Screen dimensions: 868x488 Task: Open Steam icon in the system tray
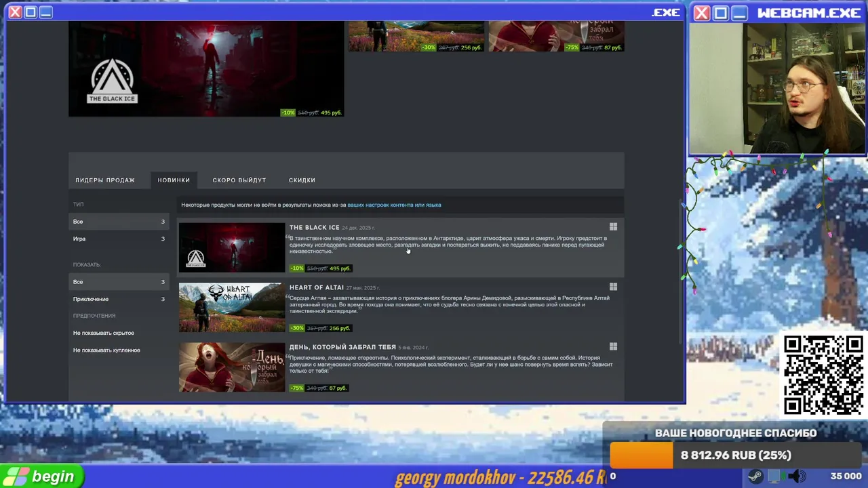755,476
